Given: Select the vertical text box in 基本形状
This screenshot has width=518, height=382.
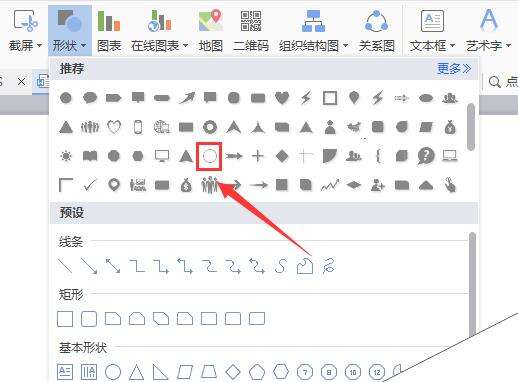Looking at the screenshot, I should (89, 372).
